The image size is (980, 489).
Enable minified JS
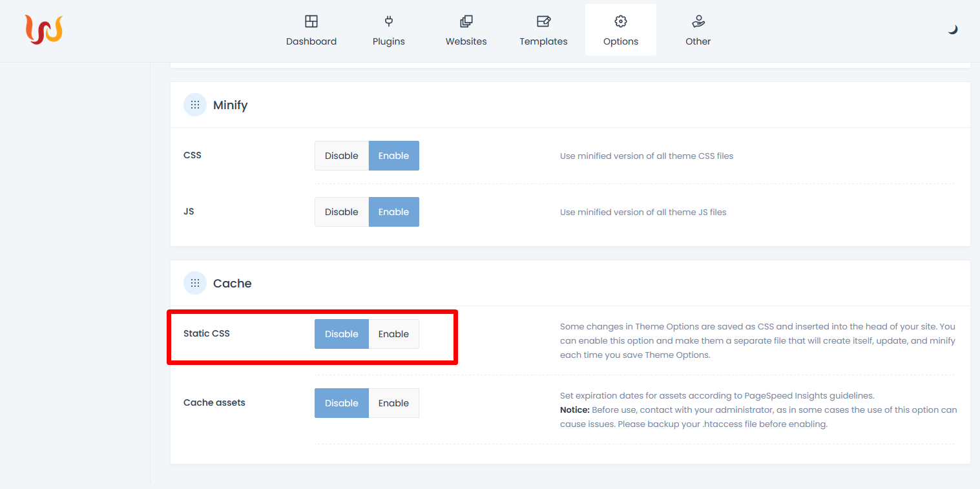(393, 212)
